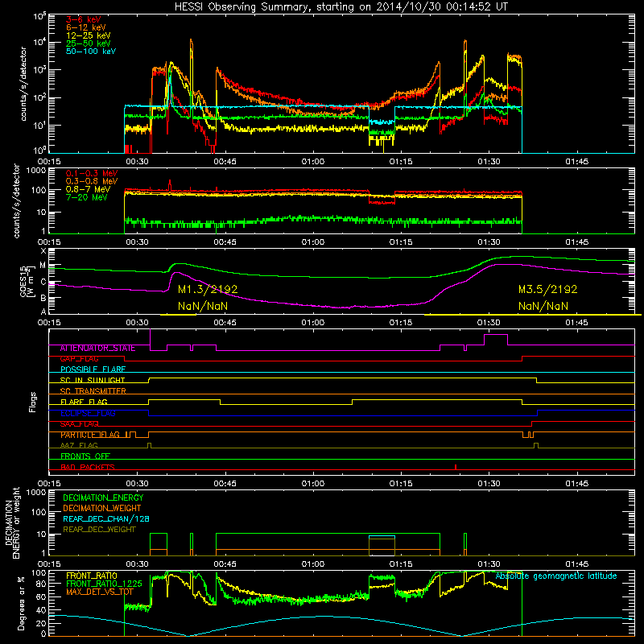
Task: Select the GAP_FLAG label
Action: tap(79, 358)
